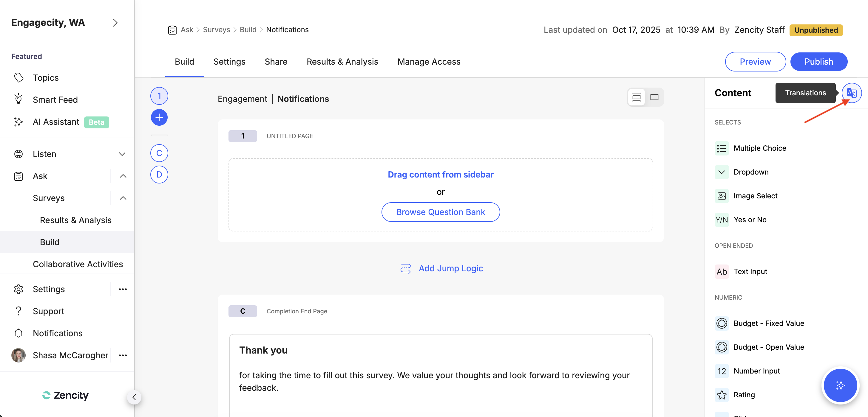
Task: Select the Image Select question icon
Action: (722, 195)
